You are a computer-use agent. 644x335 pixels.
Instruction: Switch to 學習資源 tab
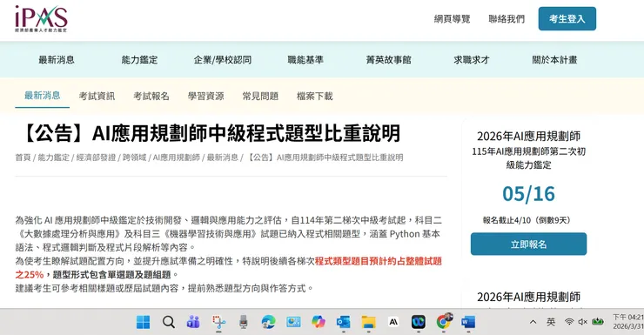click(205, 96)
